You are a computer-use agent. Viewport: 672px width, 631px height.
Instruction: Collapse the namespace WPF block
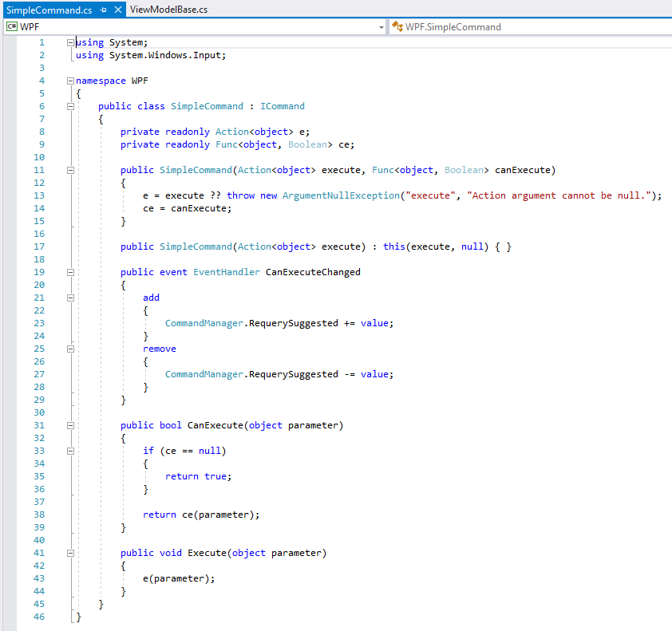pos(70,81)
